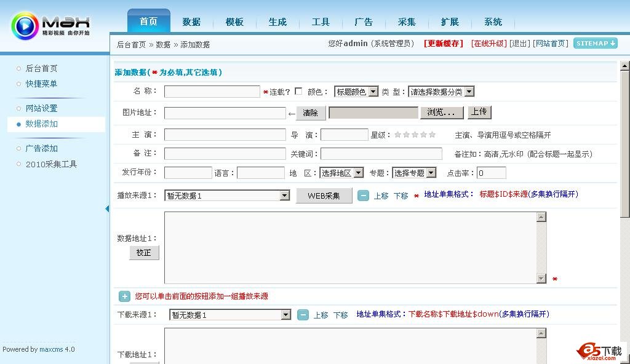
Task: Click the left arrow icon before 清除
Action: click(292, 114)
